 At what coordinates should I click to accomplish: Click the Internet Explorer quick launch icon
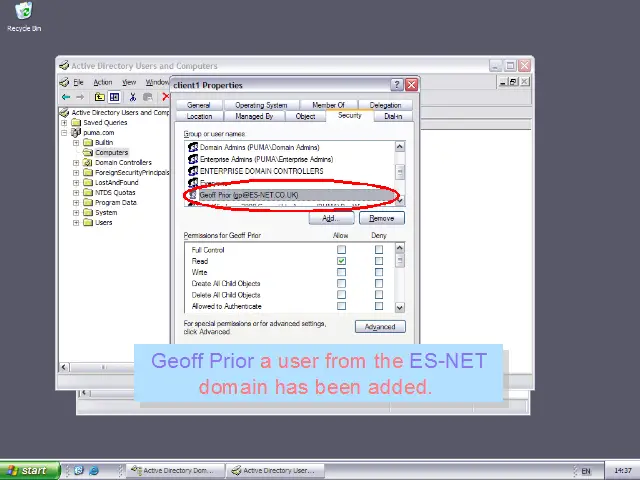pyautogui.click(x=94, y=471)
